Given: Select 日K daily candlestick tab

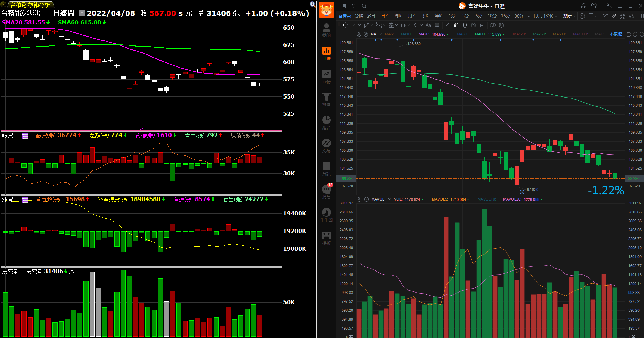Looking at the screenshot, I should pyautogui.click(x=385, y=16).
